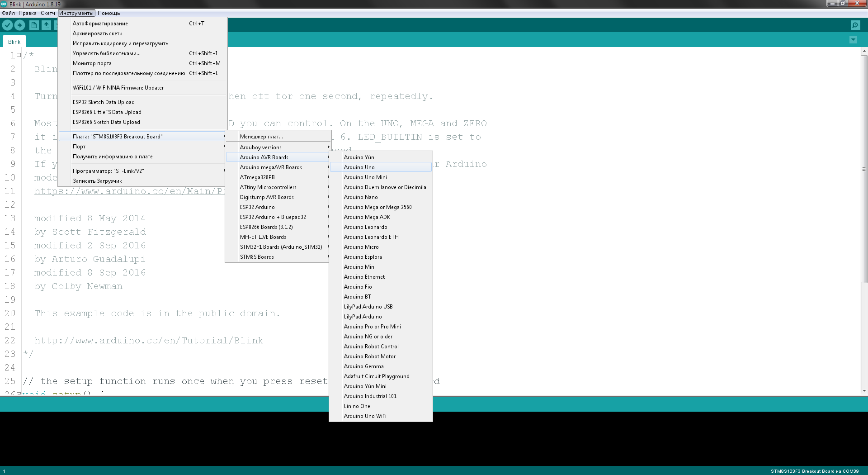The image size is (868, 475).
Task: Click the Open sketch icon
Action: click(x=47, y=25)
